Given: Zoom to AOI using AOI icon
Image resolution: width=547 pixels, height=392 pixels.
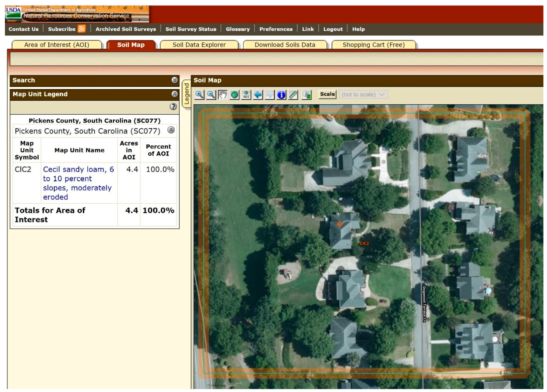Looking at the screenshot, I should click(x=246, y=95).
